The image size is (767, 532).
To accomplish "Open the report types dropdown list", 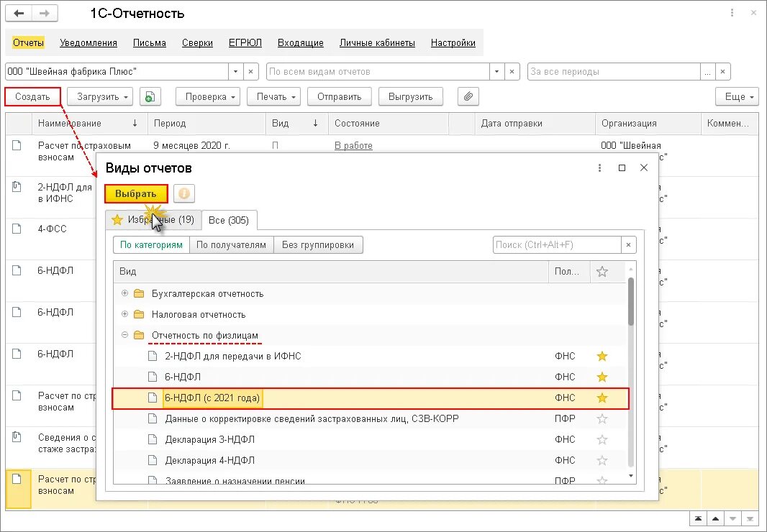I will 496,71.
